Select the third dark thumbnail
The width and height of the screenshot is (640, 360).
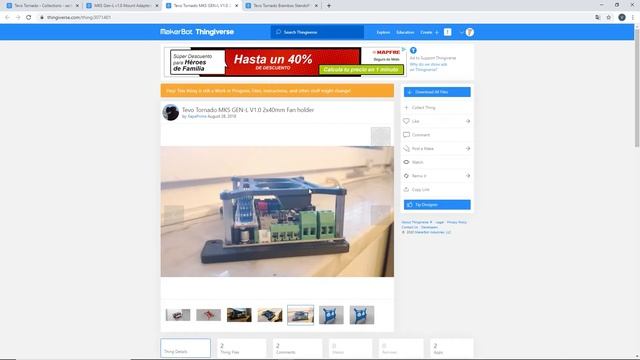point(239,315)
